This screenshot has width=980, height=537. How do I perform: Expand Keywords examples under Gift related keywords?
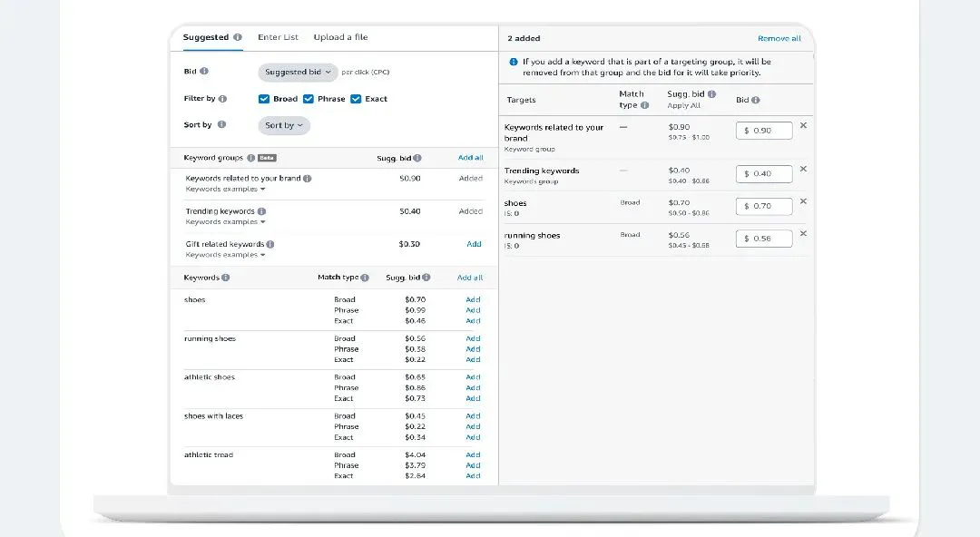pyautogui.click(x=225, y=255)
